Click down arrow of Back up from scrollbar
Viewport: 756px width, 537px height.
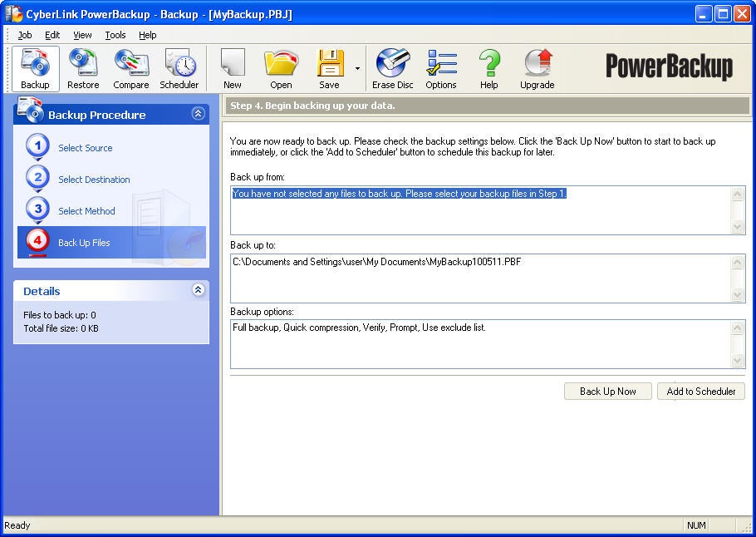(x=737, y=226)
